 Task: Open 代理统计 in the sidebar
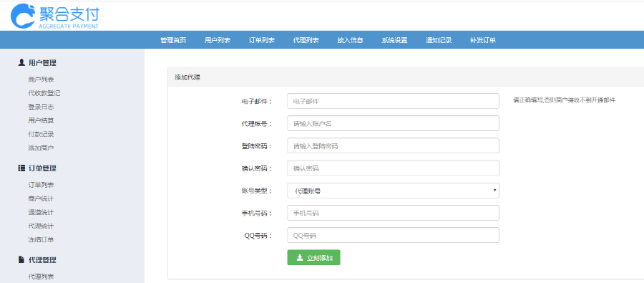coord(41,226)
